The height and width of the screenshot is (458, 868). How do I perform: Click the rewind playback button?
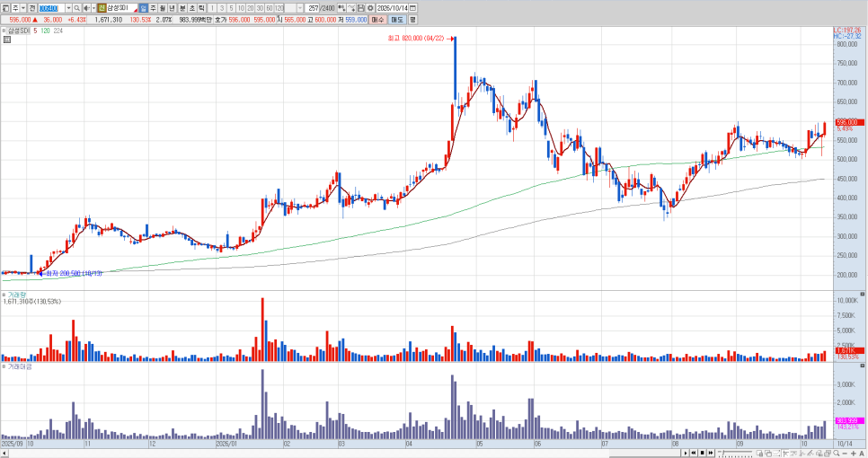694,453
